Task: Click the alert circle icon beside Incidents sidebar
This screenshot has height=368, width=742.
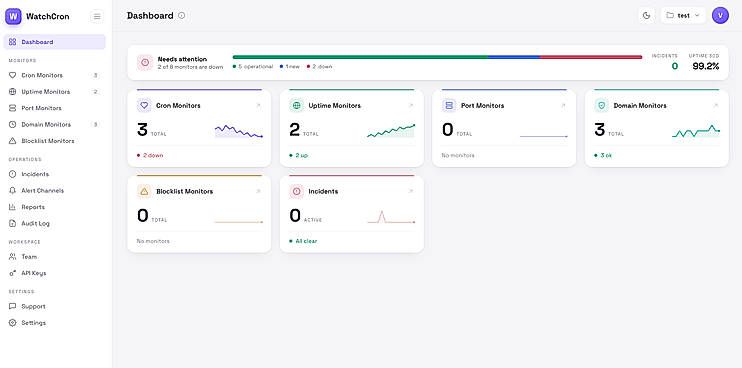Action: coord(13,174)
